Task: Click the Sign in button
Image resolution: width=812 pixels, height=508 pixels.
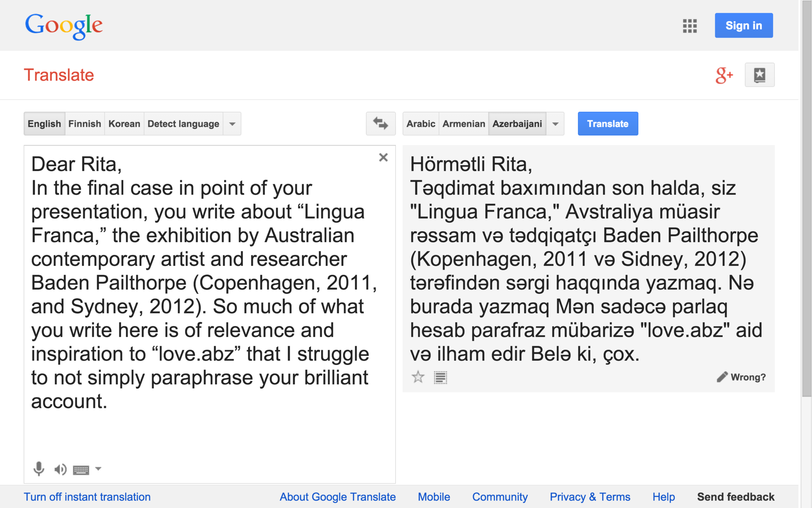Action: pos(743,25)
